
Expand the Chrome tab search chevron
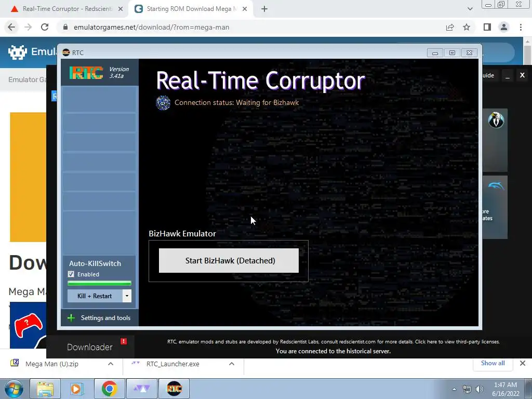pyautogui.click(x=470, y=9)
